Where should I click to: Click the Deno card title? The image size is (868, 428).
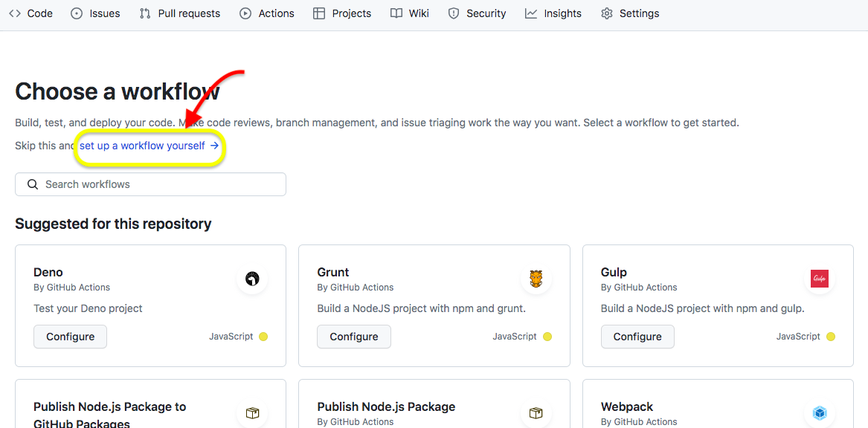[x=48, y=272]
